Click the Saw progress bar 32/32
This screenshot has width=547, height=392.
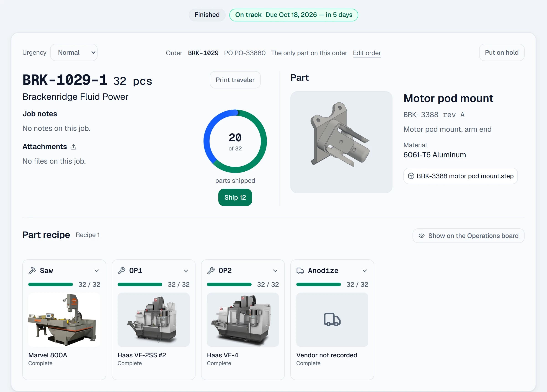point(50,284)
